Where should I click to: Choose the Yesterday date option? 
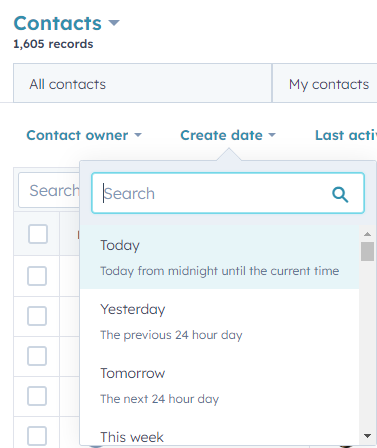[x=220, y=321]
